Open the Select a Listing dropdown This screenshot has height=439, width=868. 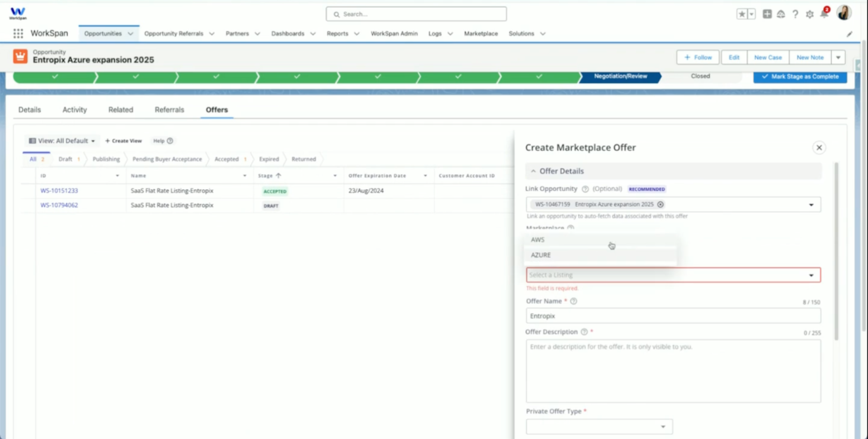(x=673, y=275)
